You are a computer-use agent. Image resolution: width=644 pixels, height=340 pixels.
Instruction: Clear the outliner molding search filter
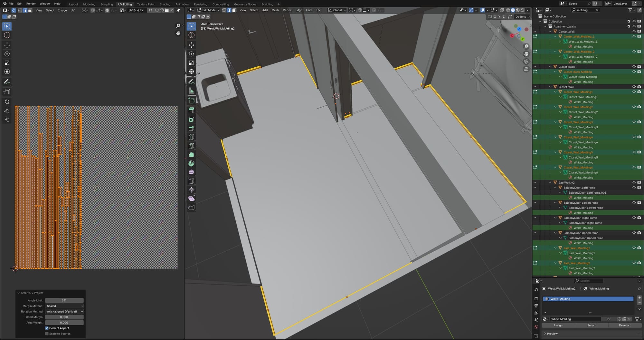pos(597,10)
